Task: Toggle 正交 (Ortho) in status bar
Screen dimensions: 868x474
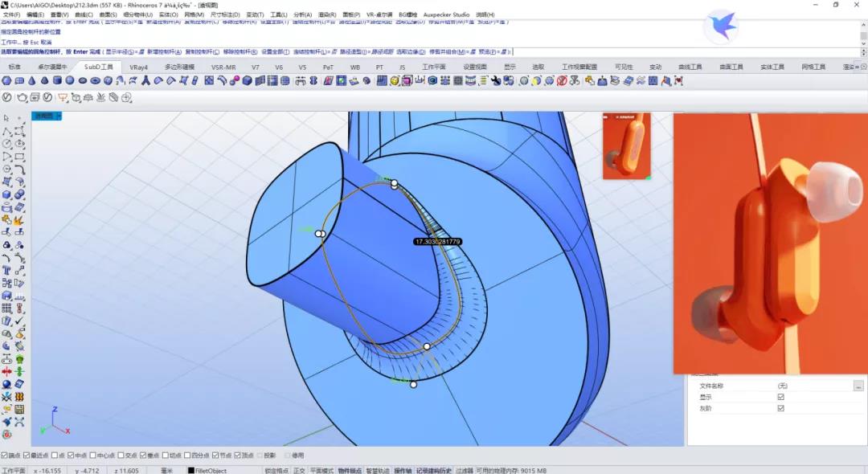Action: tap(300, 471)
